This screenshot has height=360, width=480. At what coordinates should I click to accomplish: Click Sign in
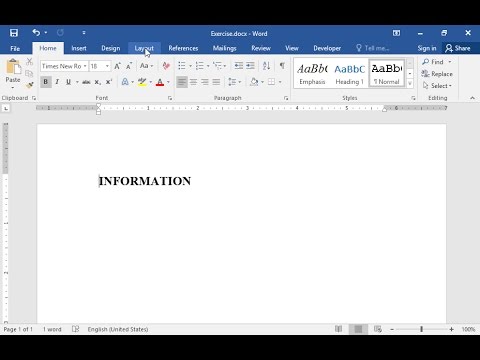(x=427, y=48)
